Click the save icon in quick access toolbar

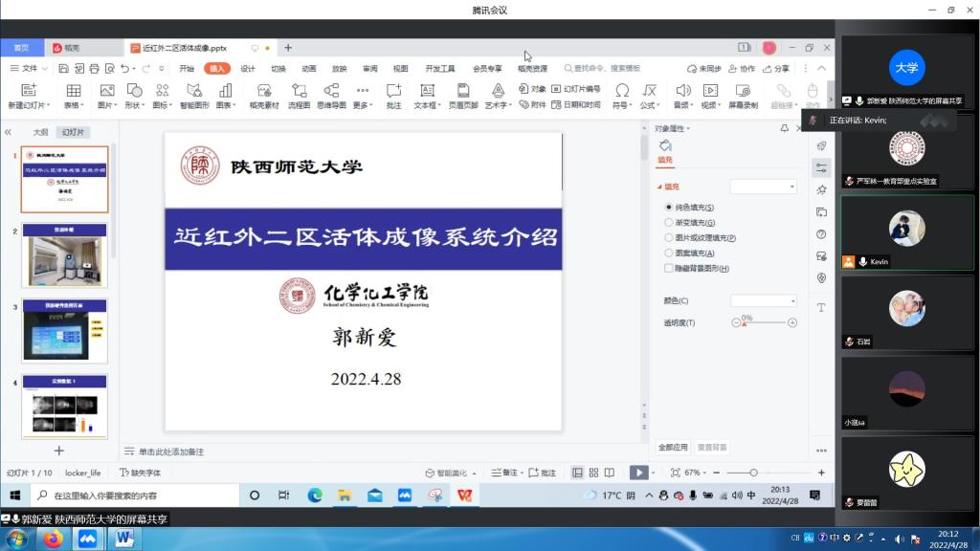tap(63, 68)
